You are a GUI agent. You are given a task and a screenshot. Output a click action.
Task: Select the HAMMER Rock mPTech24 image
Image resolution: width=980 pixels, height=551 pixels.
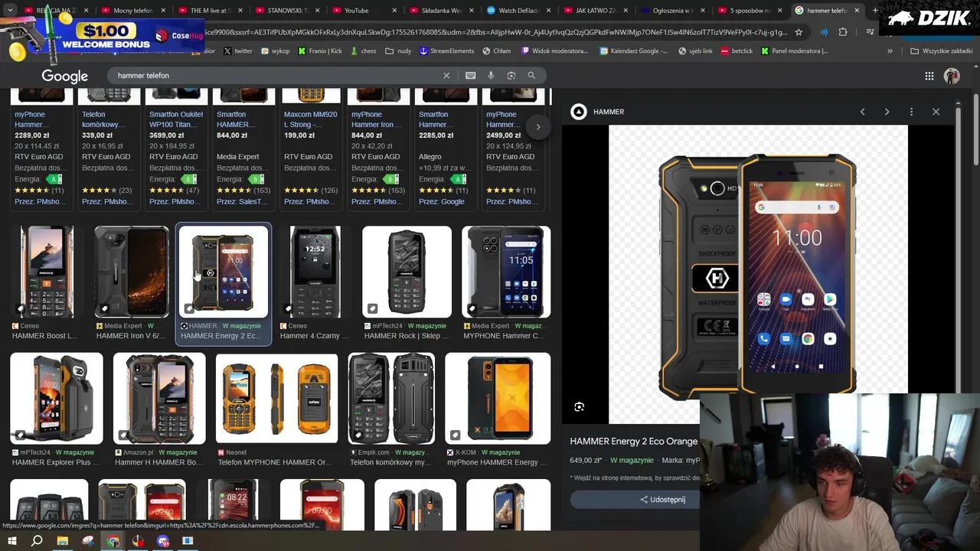[407, 272]
